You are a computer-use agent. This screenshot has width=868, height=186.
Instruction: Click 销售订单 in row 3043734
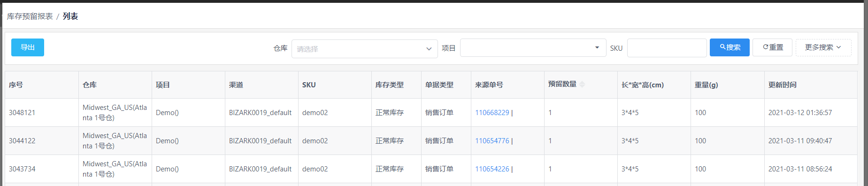coord(439,169)
